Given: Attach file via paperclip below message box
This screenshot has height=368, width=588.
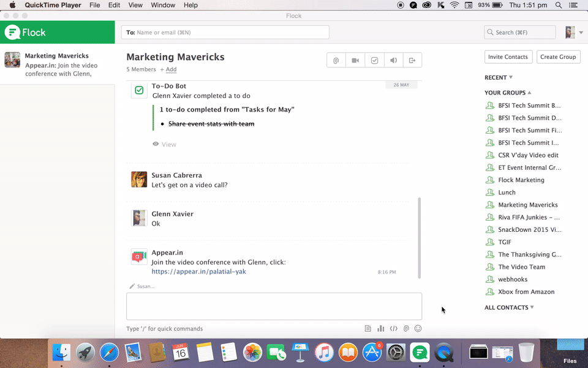Looking at the screenshot, I should click(406, 329).
